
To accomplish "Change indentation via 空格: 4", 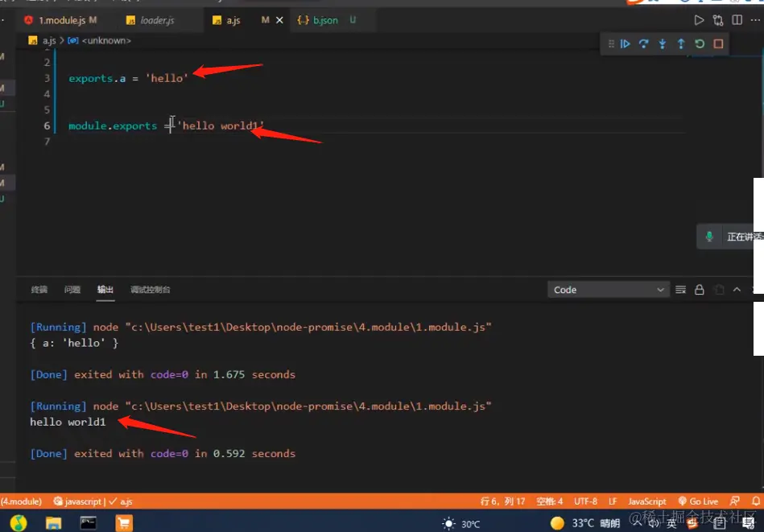I will point(550,501).
